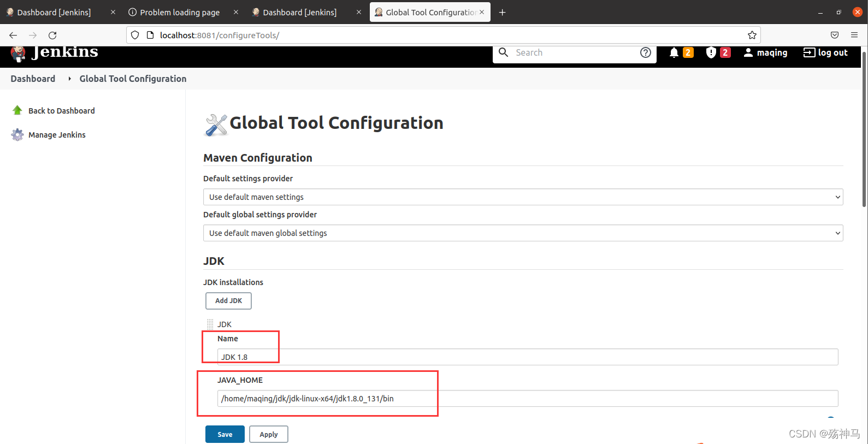Click the page vertical scrollbar
The height and width of the screenshot is (444, 868).
864,130
